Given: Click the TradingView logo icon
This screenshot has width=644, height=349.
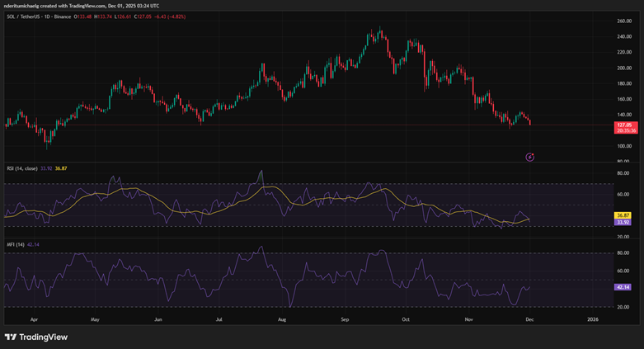Looking at the screenshot, I should point(11,337).
